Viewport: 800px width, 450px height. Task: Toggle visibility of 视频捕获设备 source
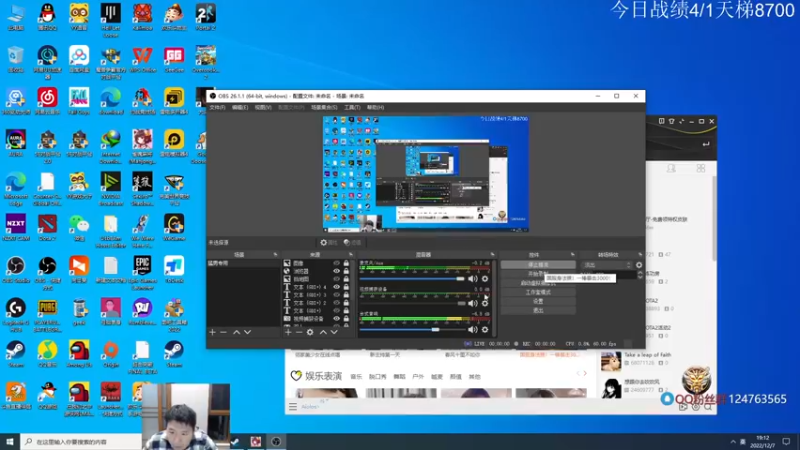(x=336, y=318)
